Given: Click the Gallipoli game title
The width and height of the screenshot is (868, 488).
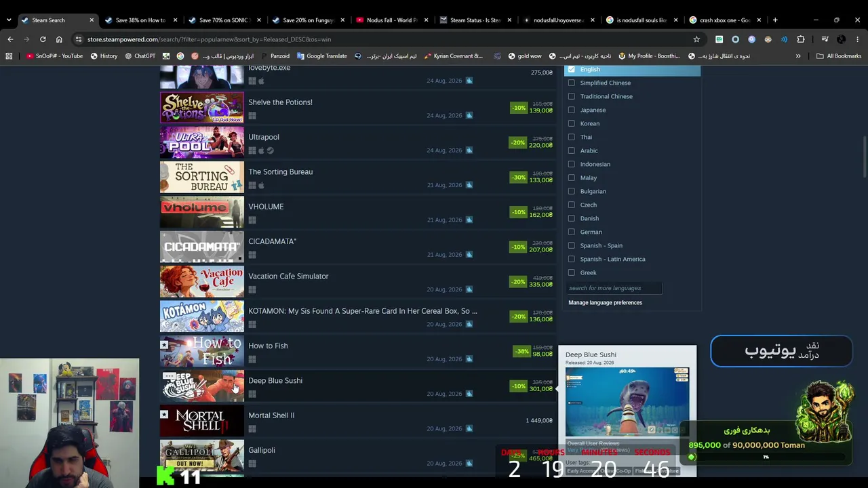Looking at the screenshot, I should [262, 450].
